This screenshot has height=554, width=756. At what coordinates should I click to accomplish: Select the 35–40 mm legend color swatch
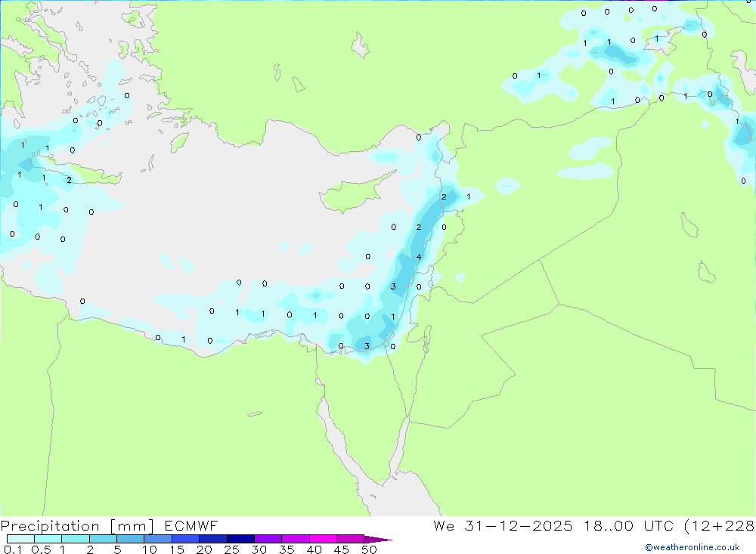click(295, 539)
